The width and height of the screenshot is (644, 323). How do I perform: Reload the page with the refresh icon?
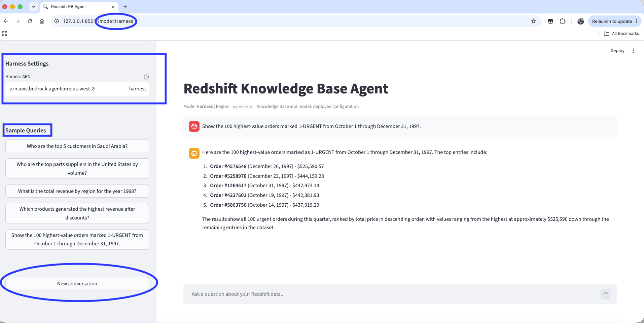(30, 21)
